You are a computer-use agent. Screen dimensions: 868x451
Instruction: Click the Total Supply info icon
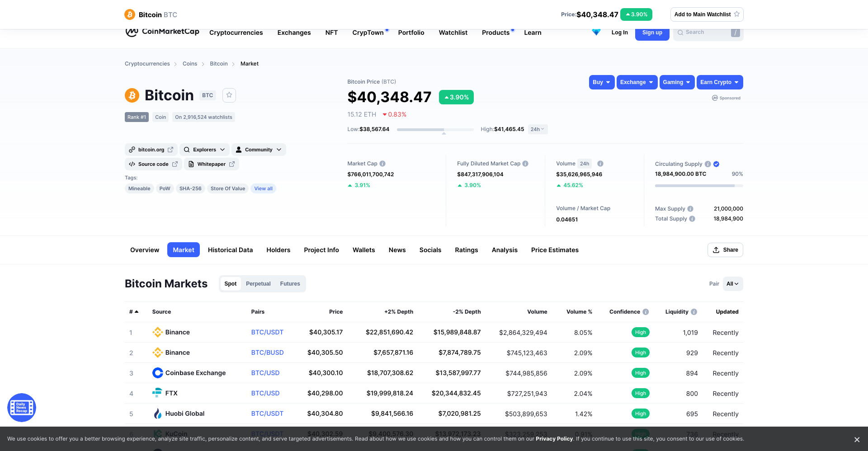[x=692, y=219]
